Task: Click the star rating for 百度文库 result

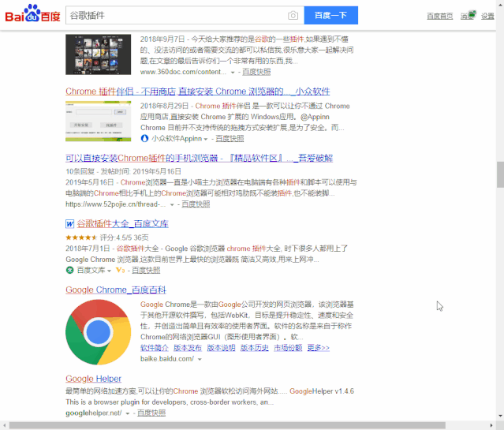Action: pyautogui.click(x=81, y=237)
